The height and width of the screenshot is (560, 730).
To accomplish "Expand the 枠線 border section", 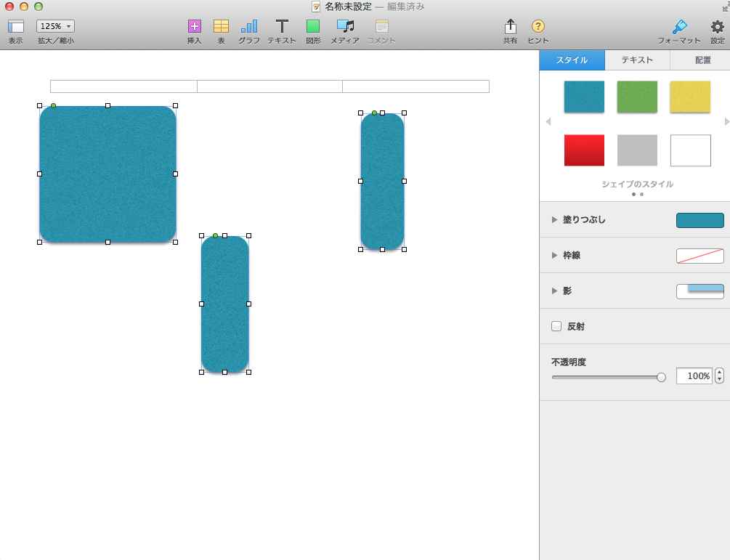I will point(554,255).
